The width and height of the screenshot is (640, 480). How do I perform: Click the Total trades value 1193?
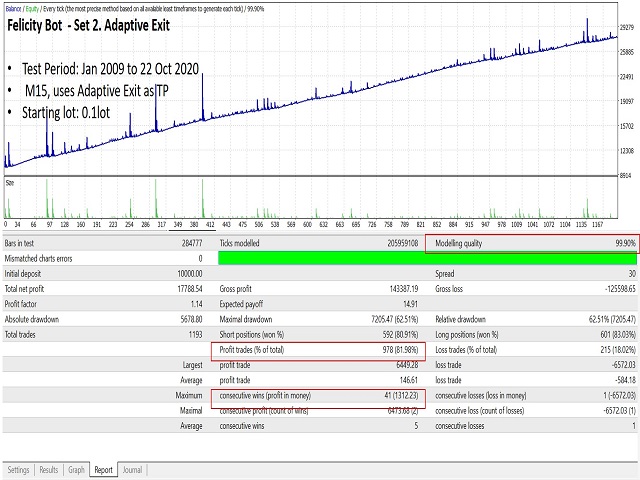tap(196, 335)
